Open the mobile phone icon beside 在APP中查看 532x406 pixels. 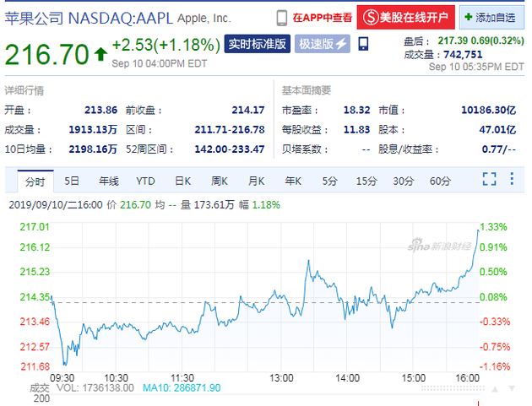click(281, 18)
